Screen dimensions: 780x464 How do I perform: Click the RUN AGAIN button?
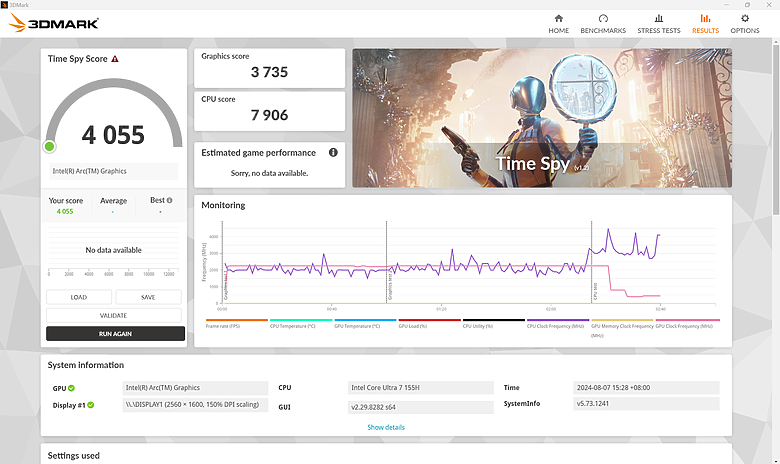coord(115,334)
